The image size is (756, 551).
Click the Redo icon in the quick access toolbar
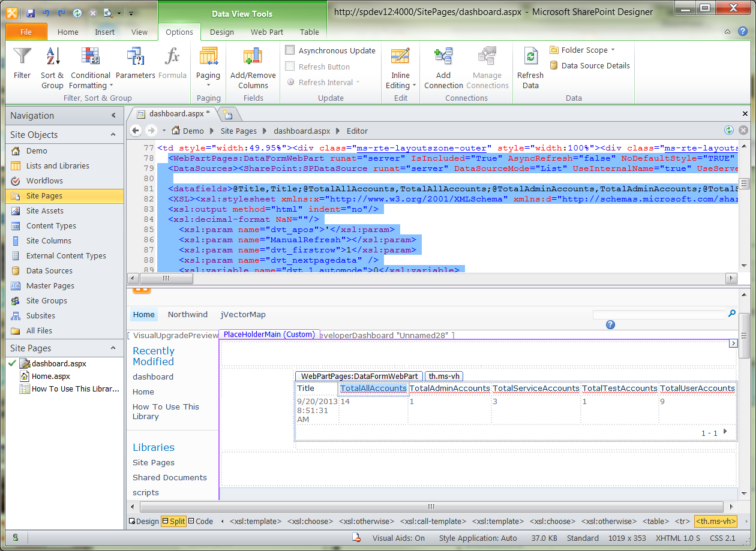61,13
